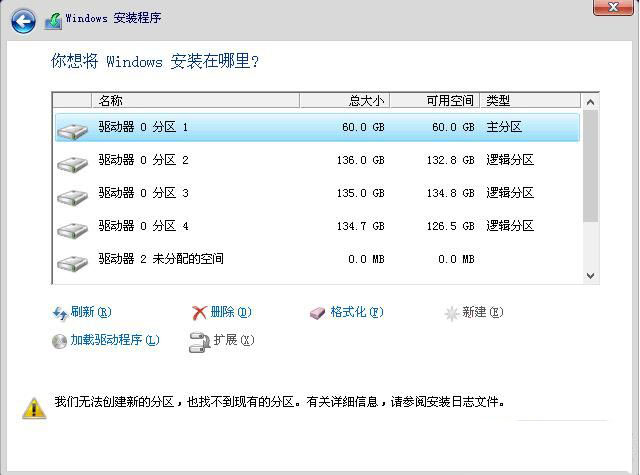Click the Windows Setup icon beside the title
The width and height of the screenshot is (640, 475).
[x=53, y=20]
